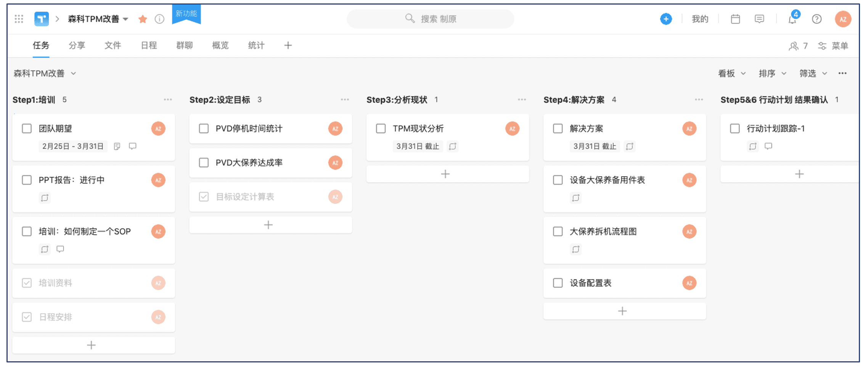Image resolution: width=868 pixels, height=367 pixels.
Task: Click the blue plus create button
Action: click(x=666, y=19)
